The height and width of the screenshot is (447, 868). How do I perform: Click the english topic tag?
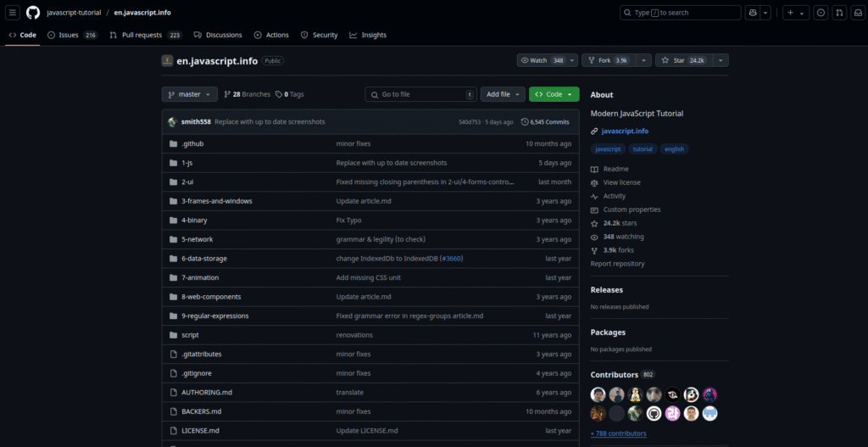click(674, 149)
